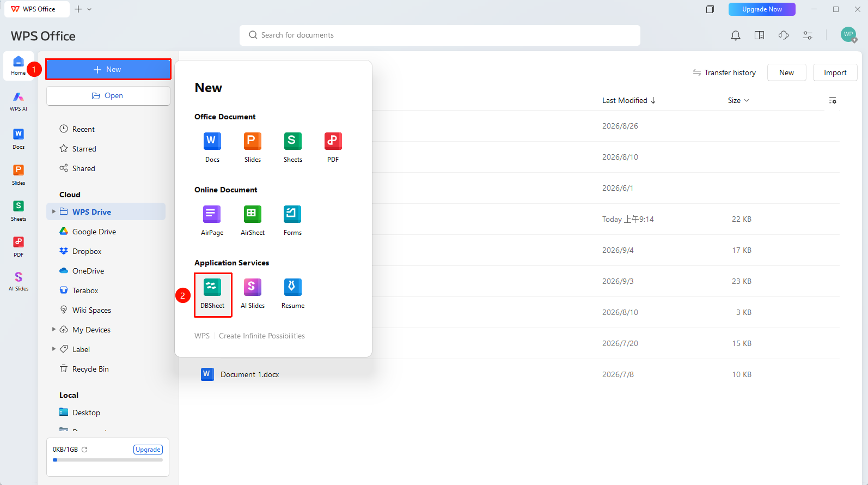Open WPS AI in the left sidebar
Screen dimensions: 868x485
coord(19,101)
